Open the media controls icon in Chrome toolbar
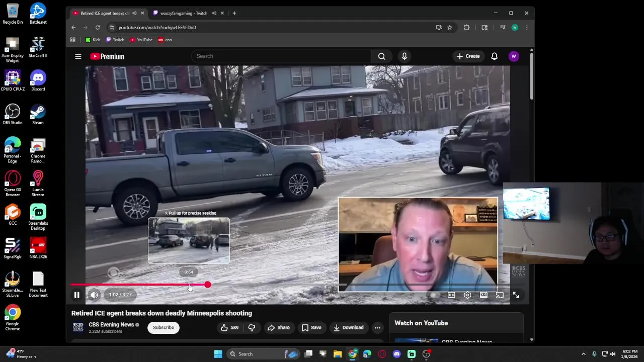The height and width of the screenshot is (362, 644). tap(503, 28)
